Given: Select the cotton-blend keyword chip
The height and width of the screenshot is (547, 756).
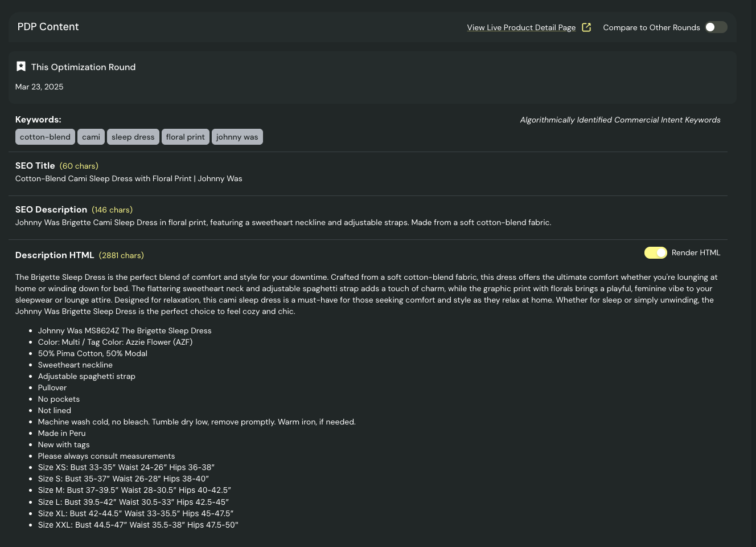Looking at the screenshot, I should point(45,137).
